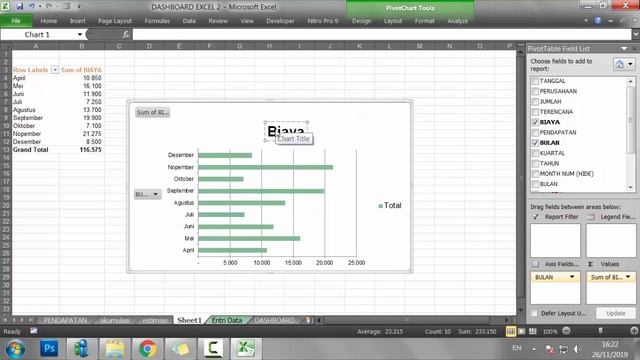Check the TERENCANA field checkbox
This screenshot has height=360, width=640.
coord(535,112)
